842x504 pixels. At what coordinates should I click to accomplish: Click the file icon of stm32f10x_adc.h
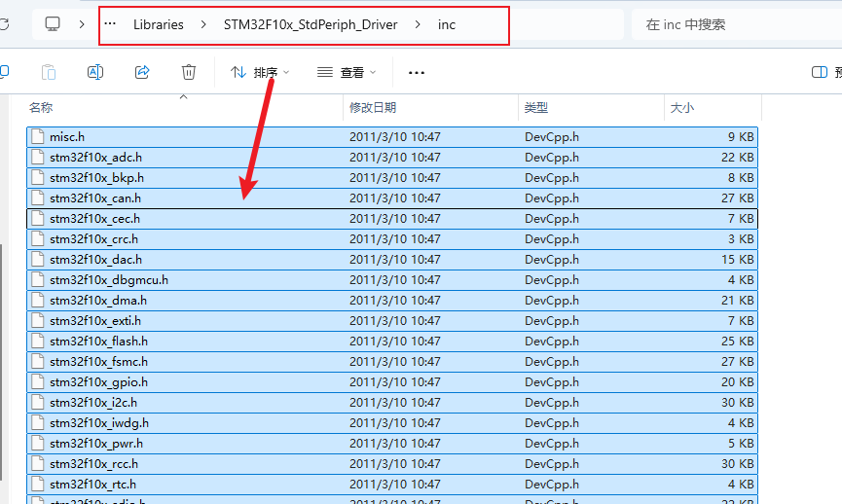point(38,158)
